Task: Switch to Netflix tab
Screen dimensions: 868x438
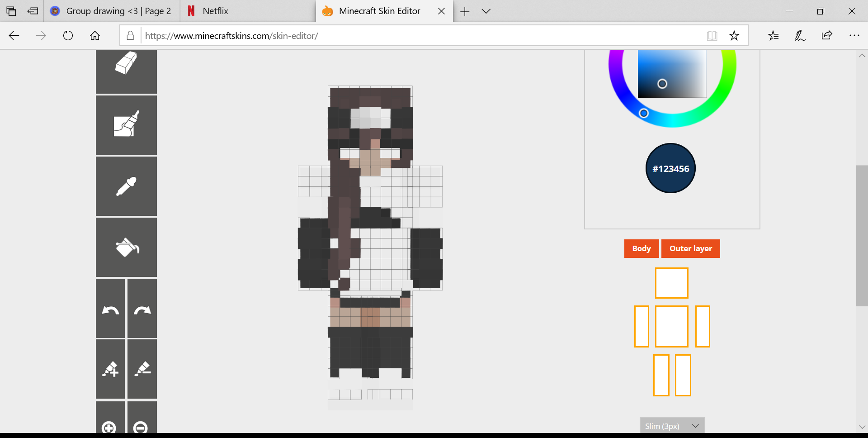Action: pos(248,11)
